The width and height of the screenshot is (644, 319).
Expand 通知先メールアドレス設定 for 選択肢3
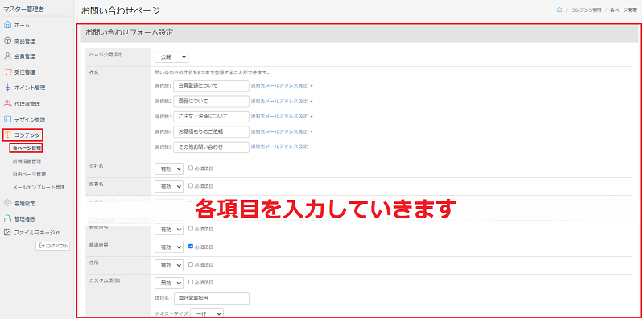point(282,116)
